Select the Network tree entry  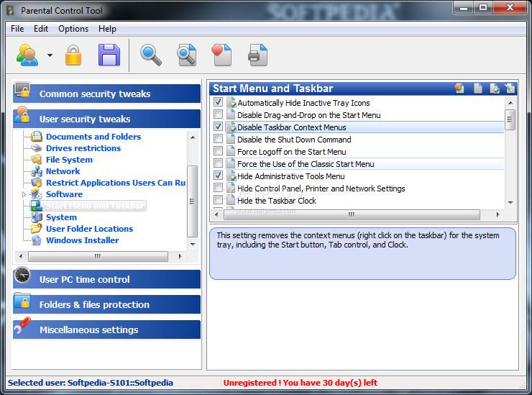pyautogui.click(x=63, y=171)
